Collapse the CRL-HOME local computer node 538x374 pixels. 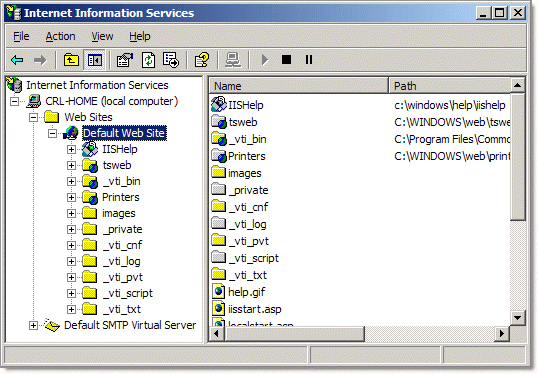pyautogui.click(x=14, y=102)
